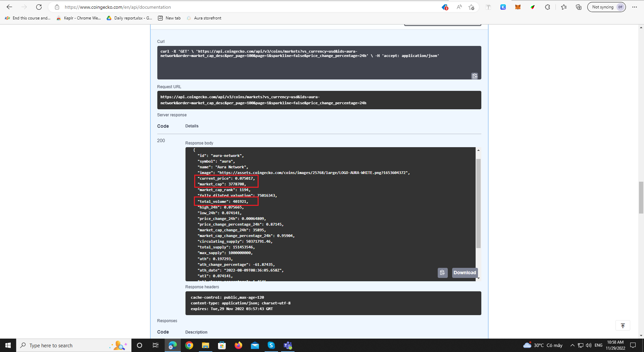This screenshot has height=352, width=644.
Task: Open the MetaMask extension
Action: [518, 7]
